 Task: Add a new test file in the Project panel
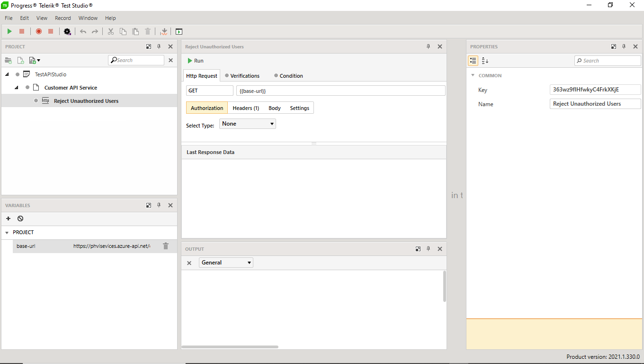coord(20,60)
